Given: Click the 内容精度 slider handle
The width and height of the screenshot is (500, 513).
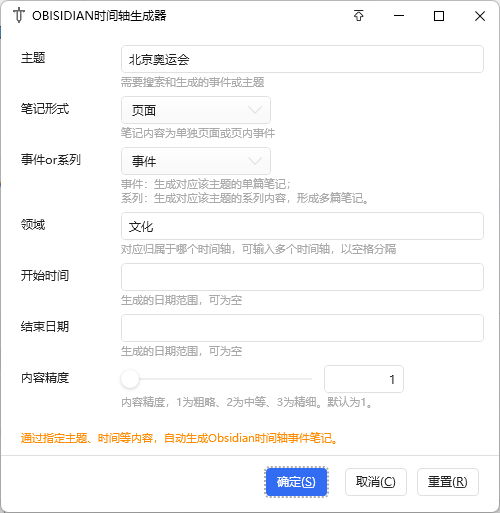Looking at the screenshot, I should [130, 379].
